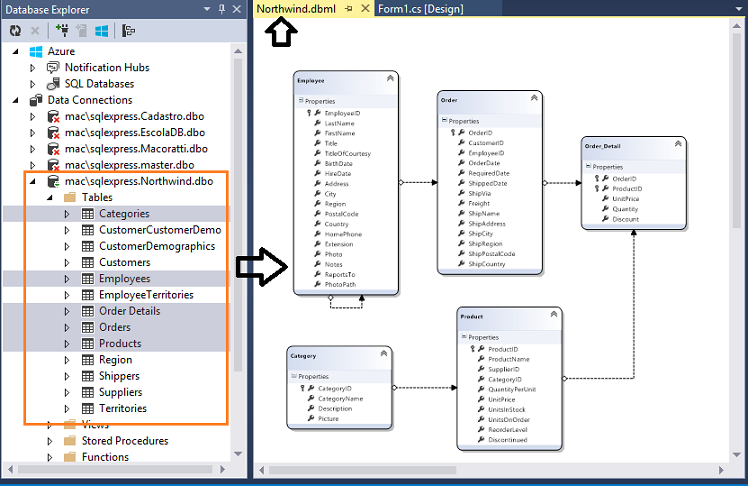Collapse Properties section in Order_Detail entity
The image size is (748, 486).
(589, 166)
